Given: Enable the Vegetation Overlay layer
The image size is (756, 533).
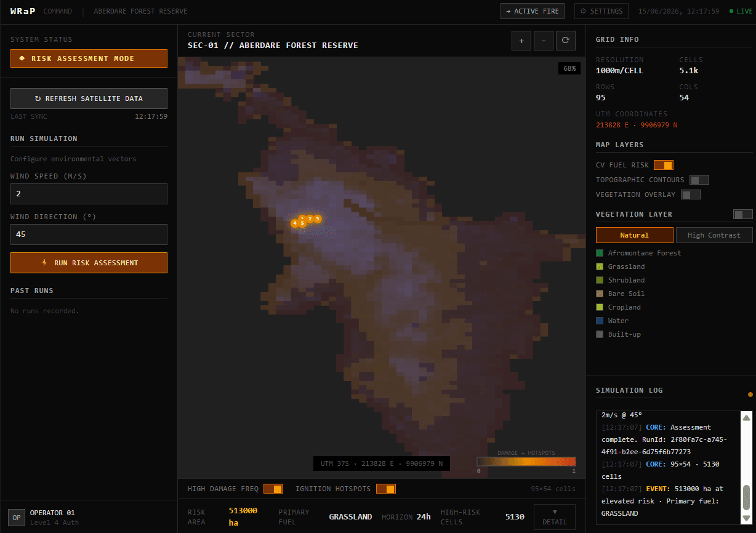Looking at the screenshot, I should pyautogui.click(x=691, y=194).
